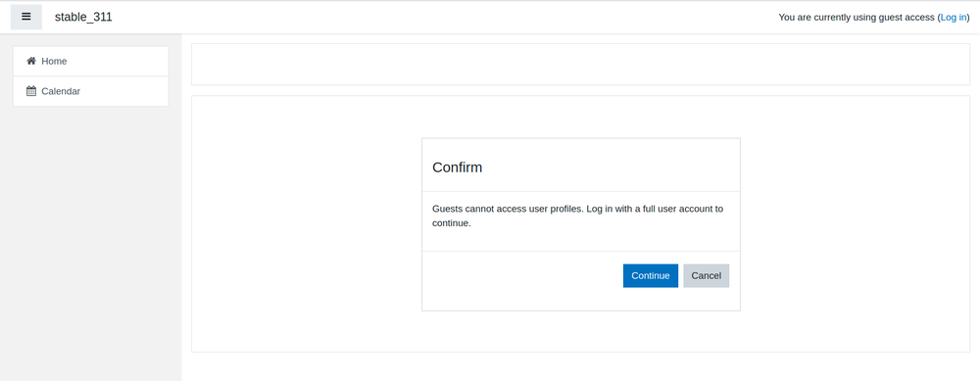This screenshot has width=980, height=381.
Task: Click the word 'continue.' in the message
Action: 451,222
